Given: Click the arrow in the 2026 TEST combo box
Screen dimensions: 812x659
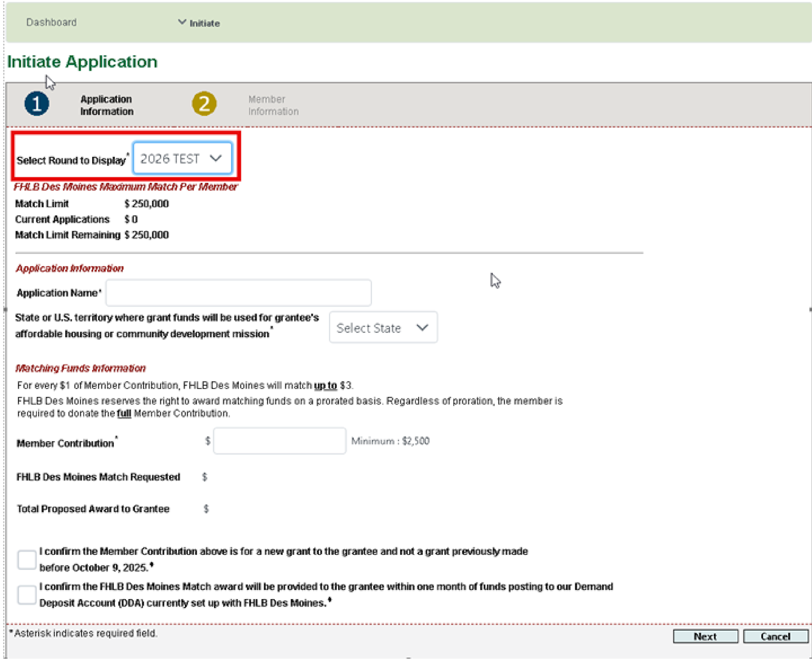Looking at the screenshot, I should coord(216,159).
